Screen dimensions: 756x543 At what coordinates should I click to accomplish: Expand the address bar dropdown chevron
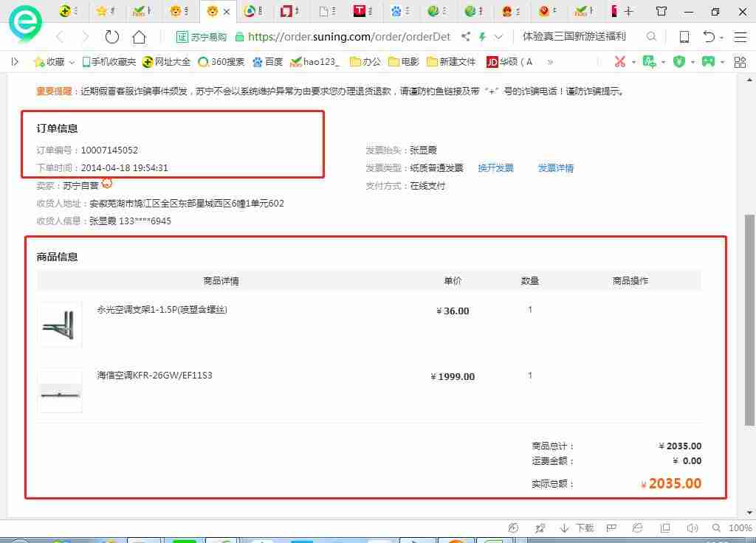(498, 37)
